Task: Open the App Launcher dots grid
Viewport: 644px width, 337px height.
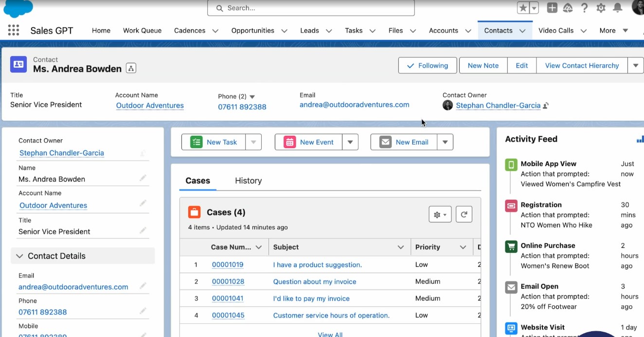Action: (14, 30)
